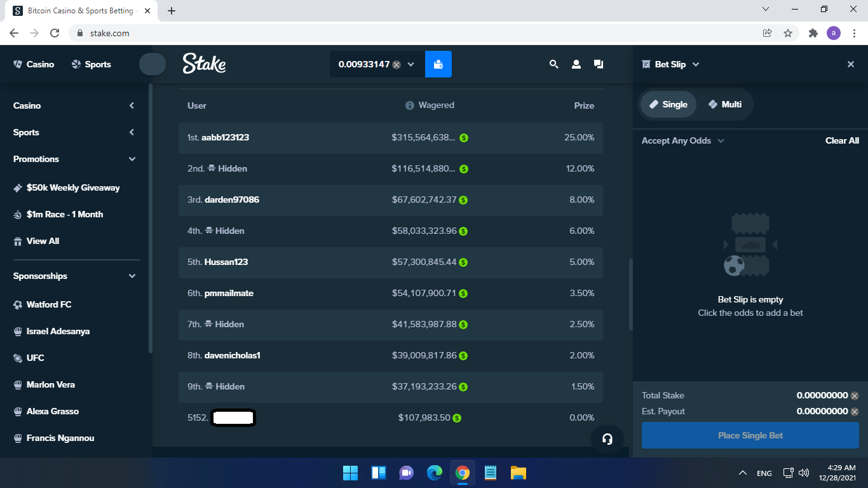The width and height of the screenshot is (868, 488).
Task: Click the Wagered info icon
Action: (410, 105)
